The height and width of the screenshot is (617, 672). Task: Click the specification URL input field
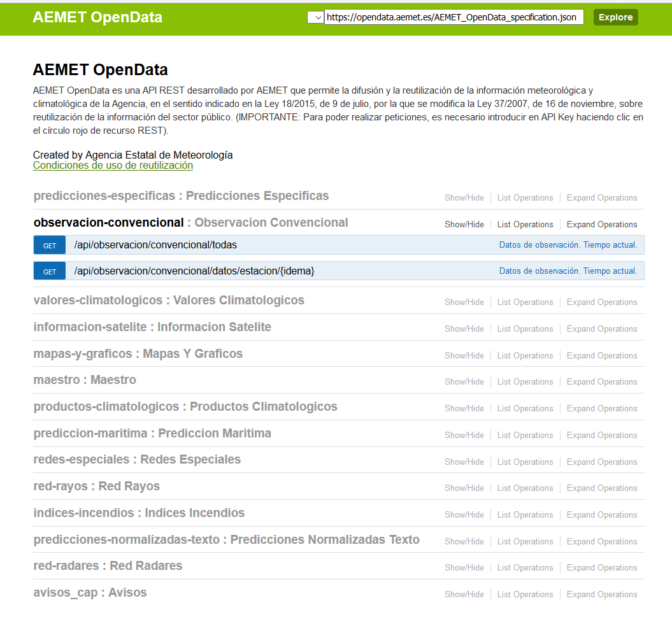pyautogui.click(x=454, y=17)
